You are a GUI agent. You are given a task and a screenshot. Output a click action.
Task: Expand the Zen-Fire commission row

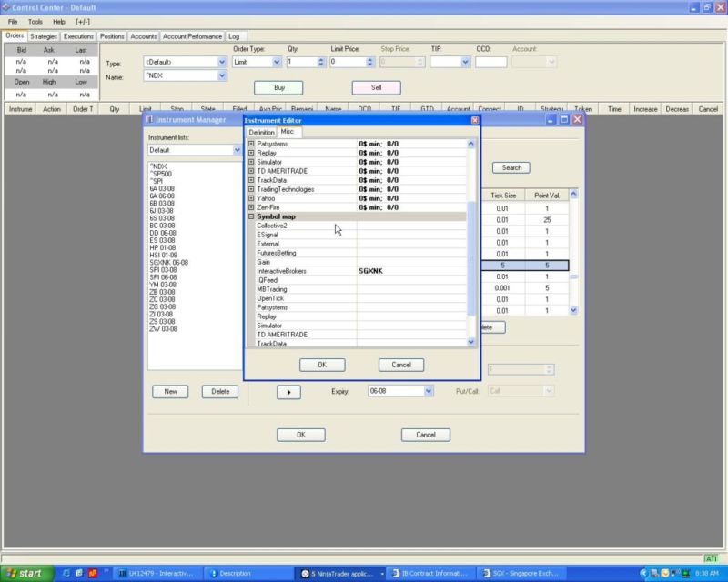click(x=251, y=207)
